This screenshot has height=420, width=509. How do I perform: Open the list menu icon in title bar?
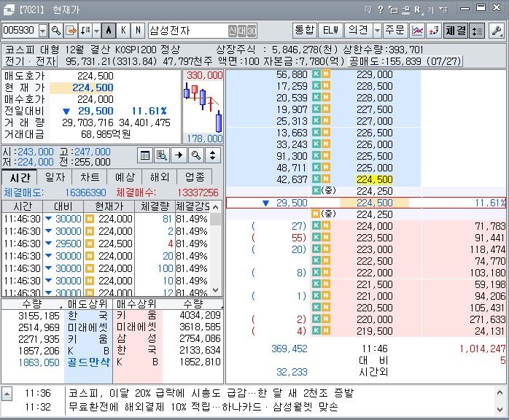(443, 9)
